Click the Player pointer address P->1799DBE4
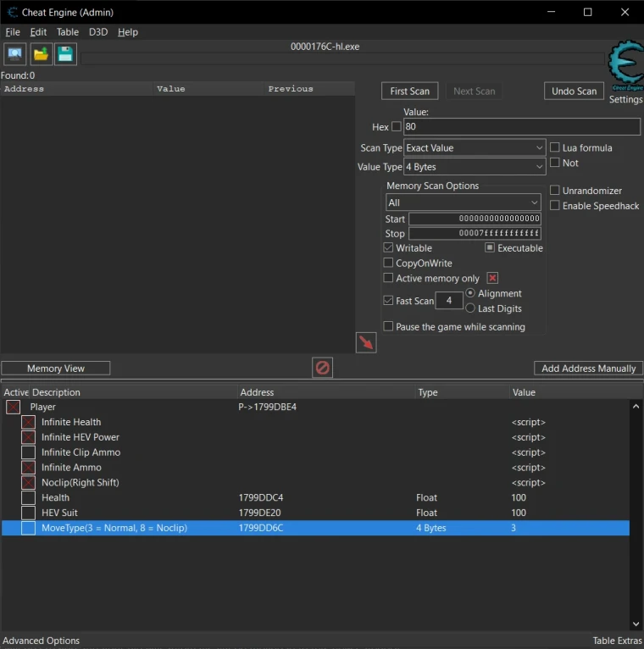 [268, 407]
